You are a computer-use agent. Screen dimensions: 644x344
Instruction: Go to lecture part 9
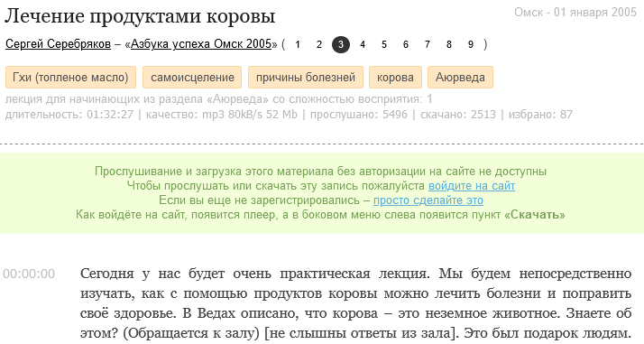click(471, 44)
